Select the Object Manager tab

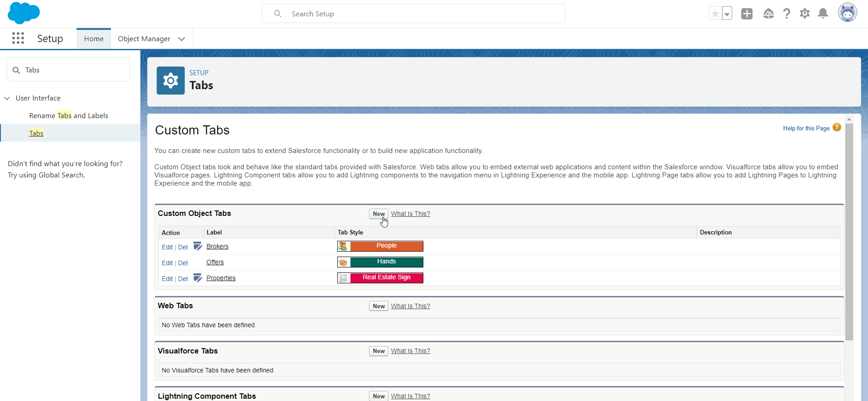tap(144, 39)
